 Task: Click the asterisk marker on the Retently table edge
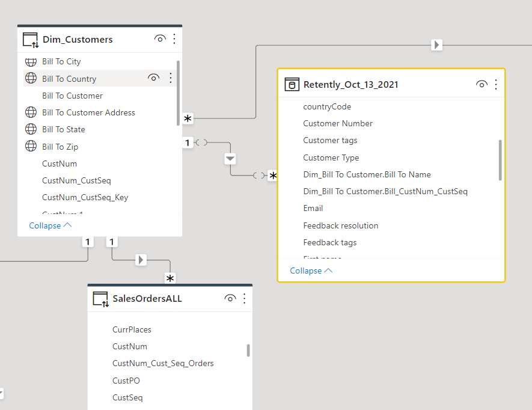click(273, 176)
